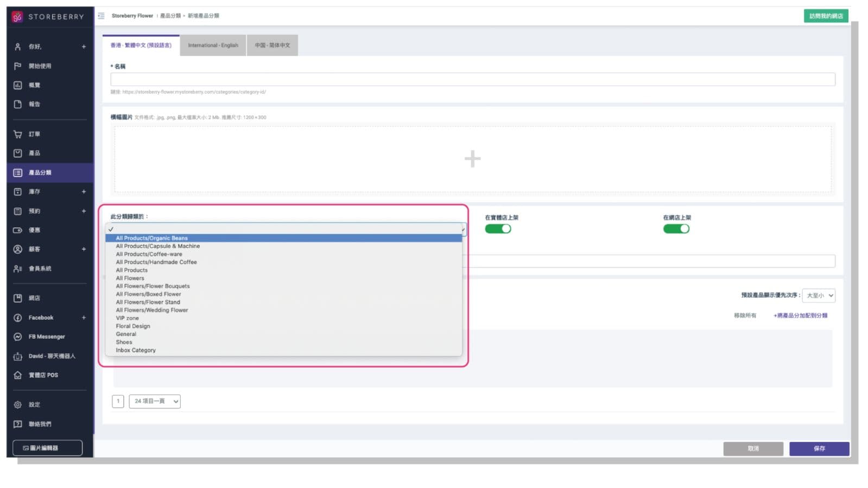Switch to International - English tab

click(x=213, y=45)
